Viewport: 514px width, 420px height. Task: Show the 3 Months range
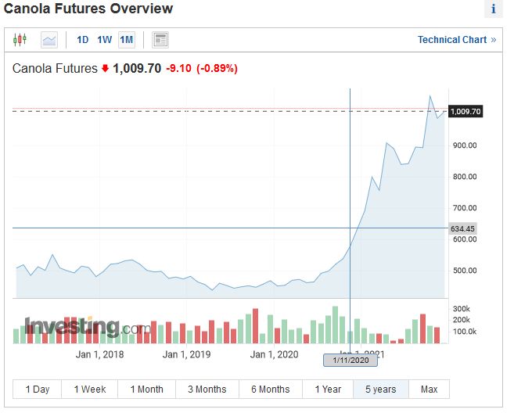coord(207,389)
